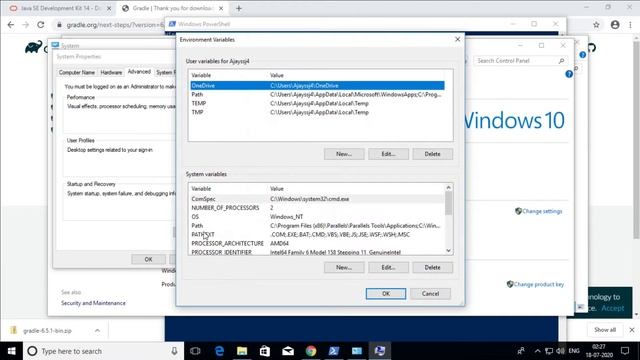Select the TMP user variable row
Viewport: 640px width, 360px height.
pyautogui.click(x=318, y=112)
